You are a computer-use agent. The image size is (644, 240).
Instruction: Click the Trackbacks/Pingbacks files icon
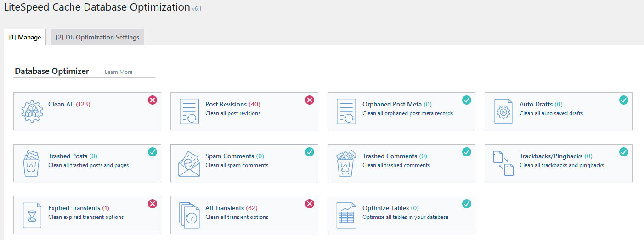pos(503,163)
